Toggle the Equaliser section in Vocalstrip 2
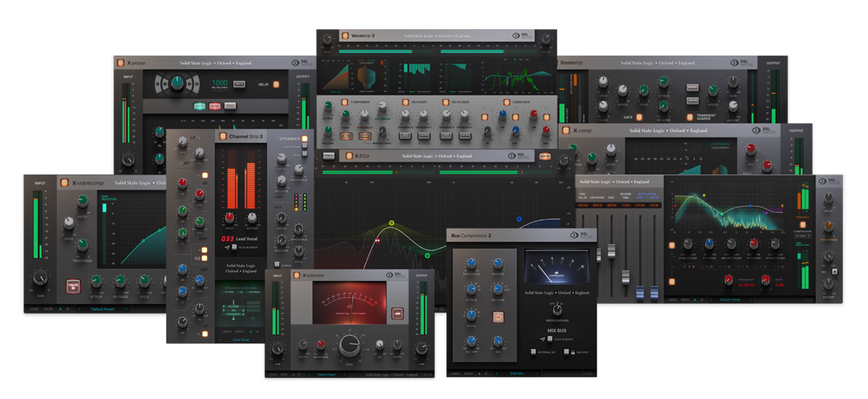The height and width of the screenshot is (399, 868). pyautogui.click(x=506, y=103)
